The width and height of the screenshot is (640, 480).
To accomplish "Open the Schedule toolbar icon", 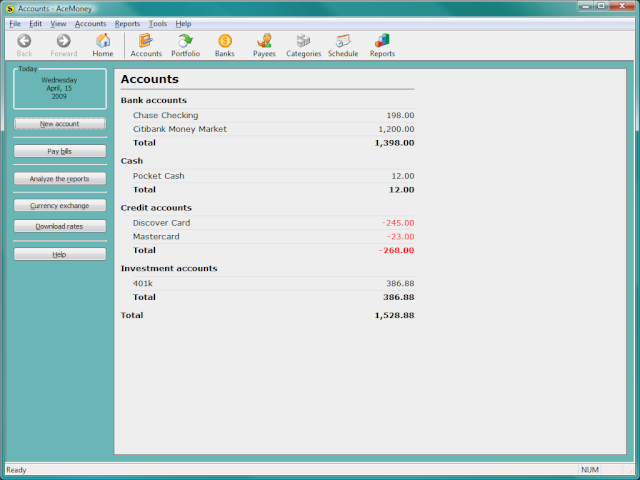I will tap(343, 41).
